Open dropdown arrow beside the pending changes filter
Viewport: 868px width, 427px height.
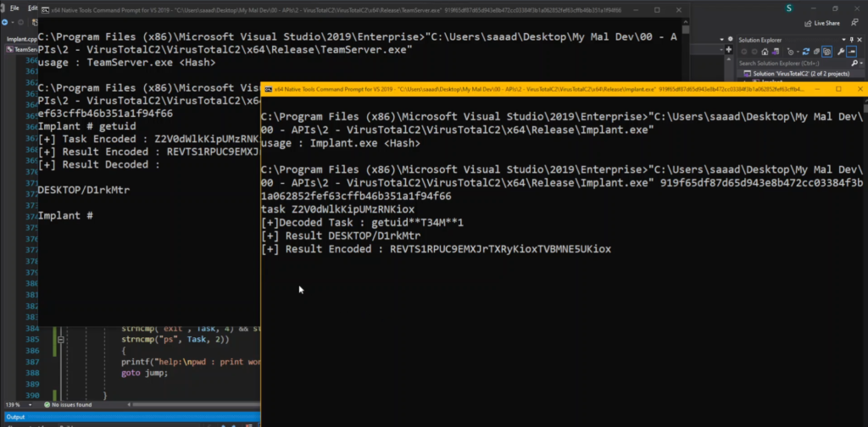pos(798,52)
